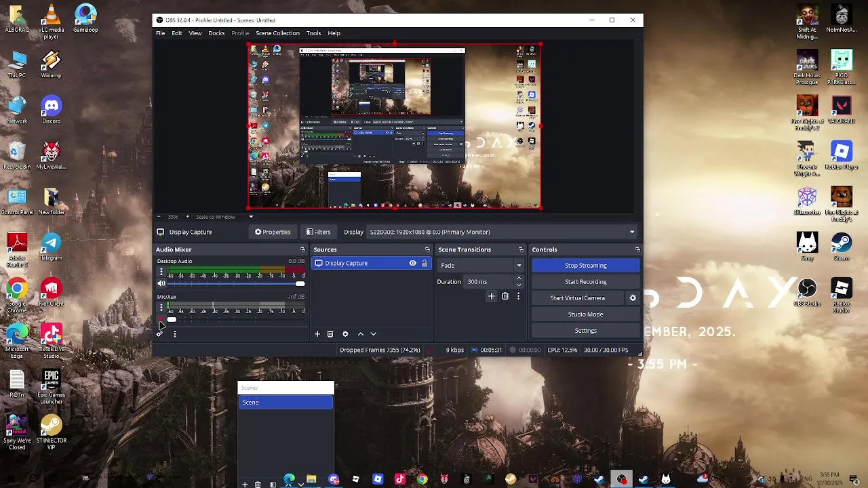Click the Stop Streaming button
868x488 pixels.
(x=586, y=266)
